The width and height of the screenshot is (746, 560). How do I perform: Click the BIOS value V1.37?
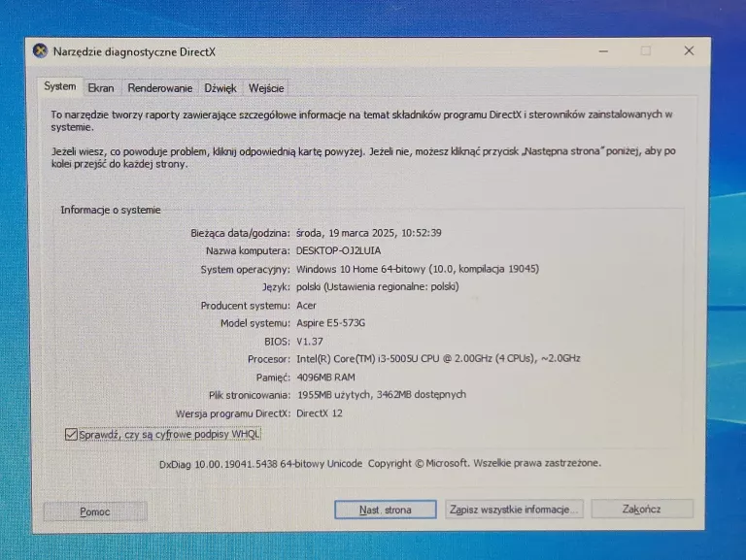tap(310, 342)
